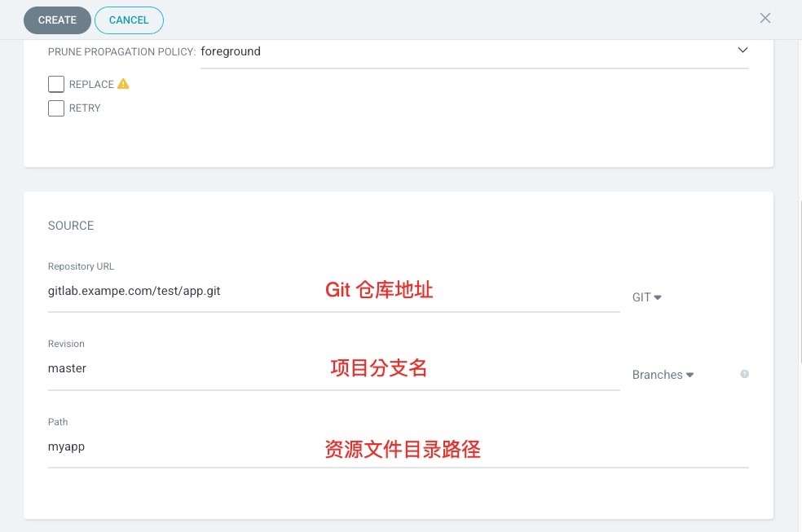
Task: Expand the Branches revision type dropdown
Action: pyautogui.click(x=662, y=375)
